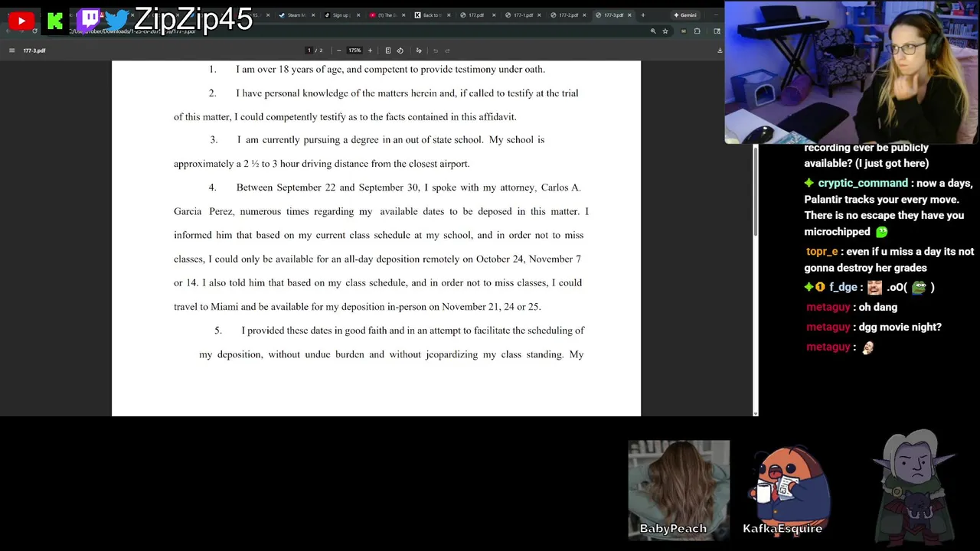Click chat username cryptic_command
The image size is (980, 551).
click(863, 183)
